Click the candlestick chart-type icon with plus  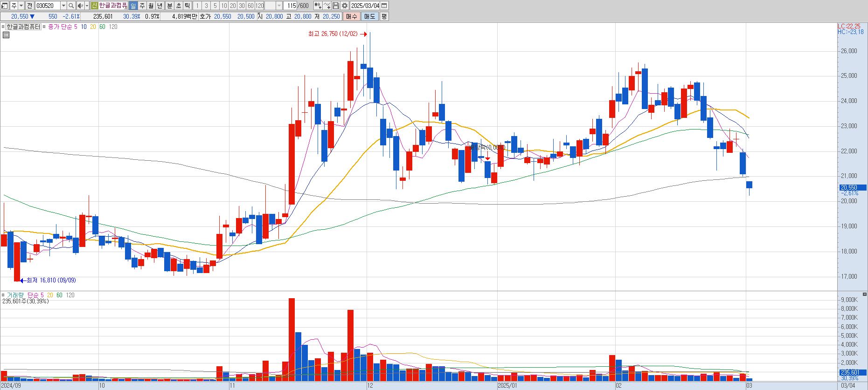click(318, 6)
